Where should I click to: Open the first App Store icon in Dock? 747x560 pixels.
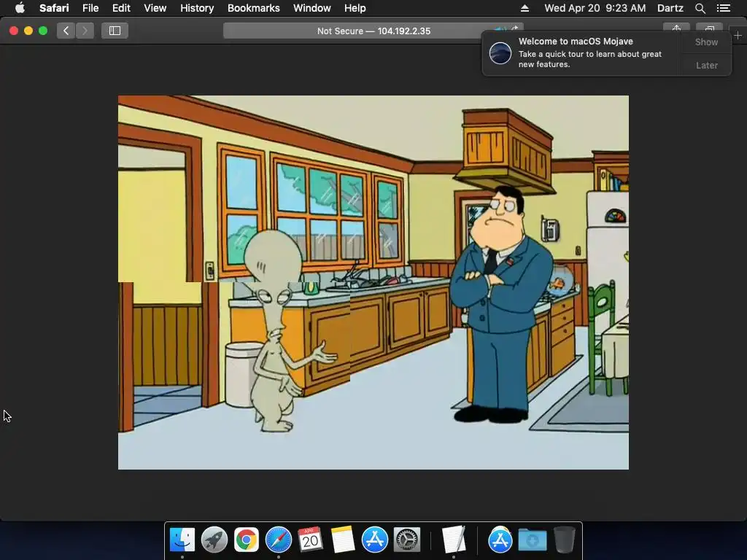[x=374, y=540]
